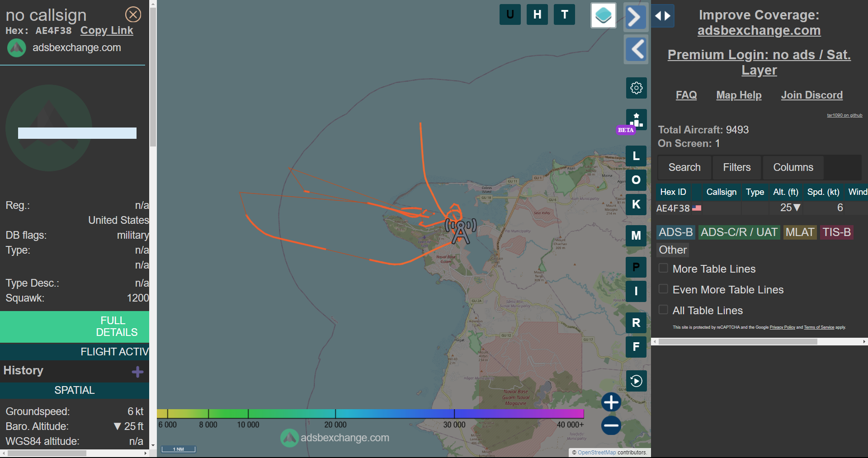Toggle the ADS-C/R / UAT source filter

pyautogui.click(x=739, y=232)
